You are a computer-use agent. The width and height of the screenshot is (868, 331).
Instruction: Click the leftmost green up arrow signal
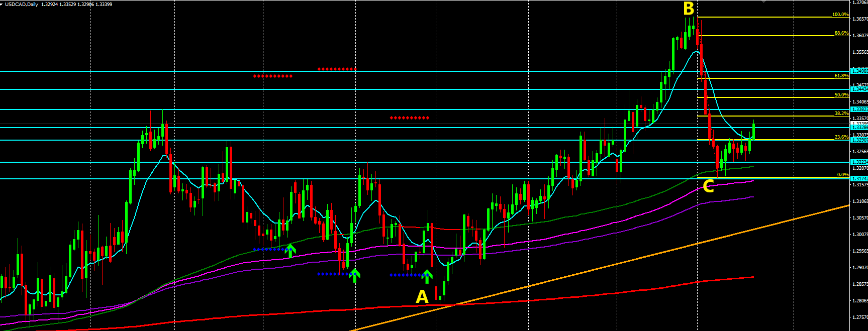point(291,250)
